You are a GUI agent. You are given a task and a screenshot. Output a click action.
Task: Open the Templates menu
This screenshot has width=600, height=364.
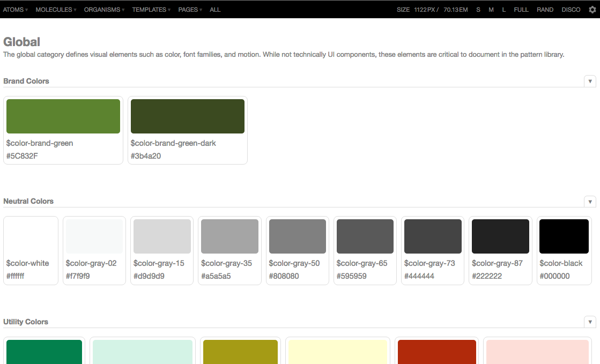(x=151, y=10)
